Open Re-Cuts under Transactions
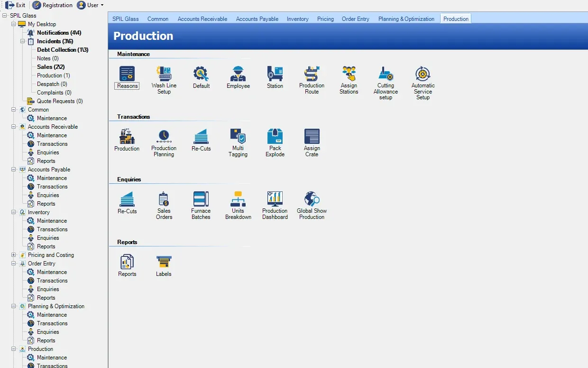 (201, 140)
